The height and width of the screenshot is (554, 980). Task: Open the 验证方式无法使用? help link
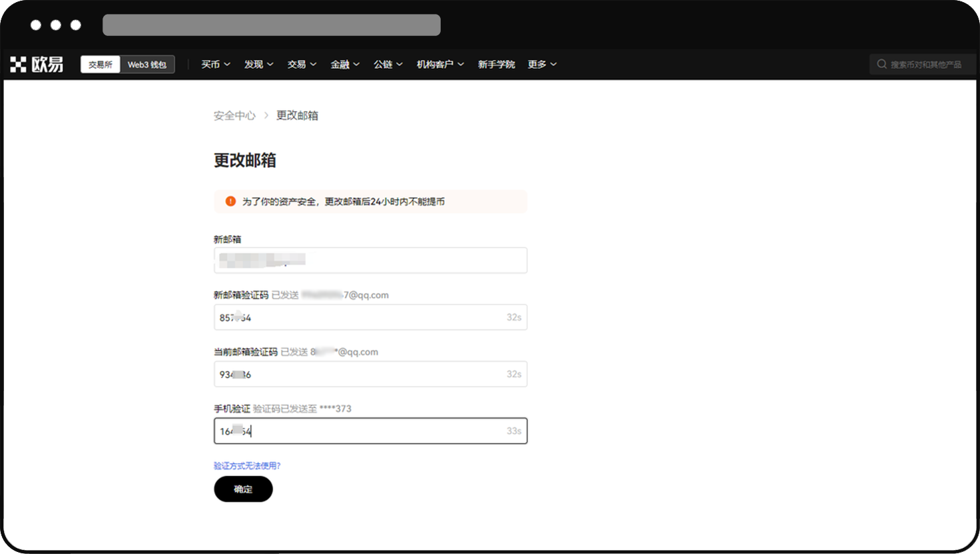(x=247, y=465)
